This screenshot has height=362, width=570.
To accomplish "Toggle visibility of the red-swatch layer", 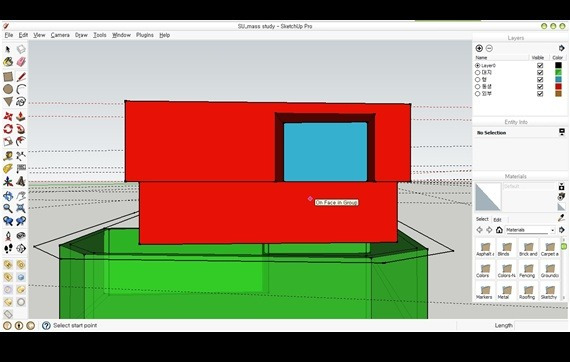I will (x=540, y=87).
